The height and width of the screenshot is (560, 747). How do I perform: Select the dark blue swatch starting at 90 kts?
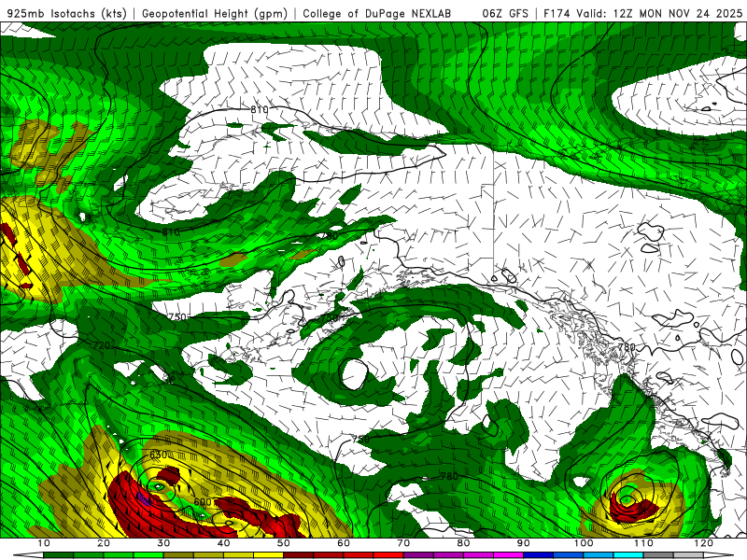click(538, 554)
